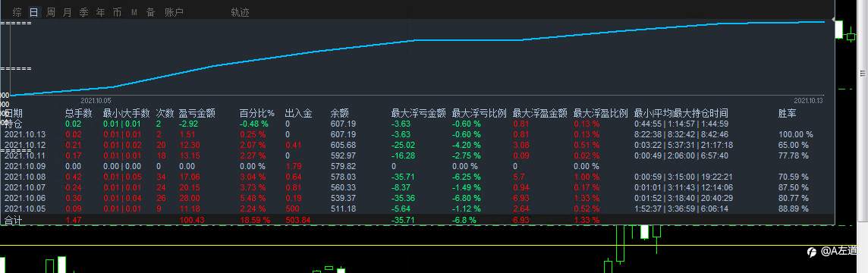Screen dimensions: 868x273
Task: Click the total percentage 18.59 % cell
Action: pyautogui.click(x=255, y=220)
